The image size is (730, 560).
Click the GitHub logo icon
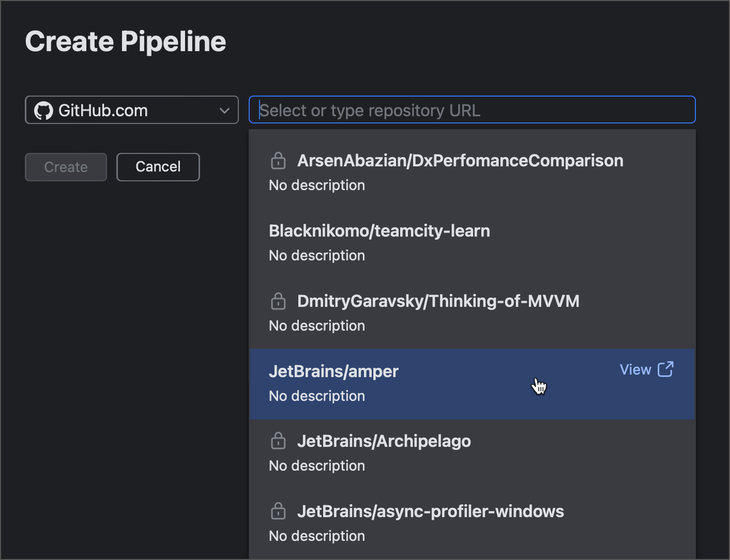click(43, 111)
